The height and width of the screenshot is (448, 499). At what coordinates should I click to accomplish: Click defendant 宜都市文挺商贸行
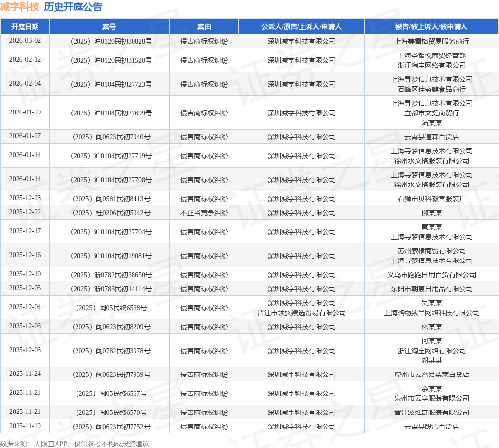(x=432, y=113)
